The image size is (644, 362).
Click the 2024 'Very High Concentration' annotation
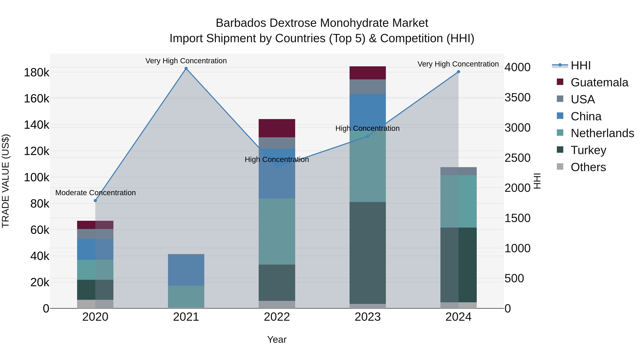[x=458, y=64]
